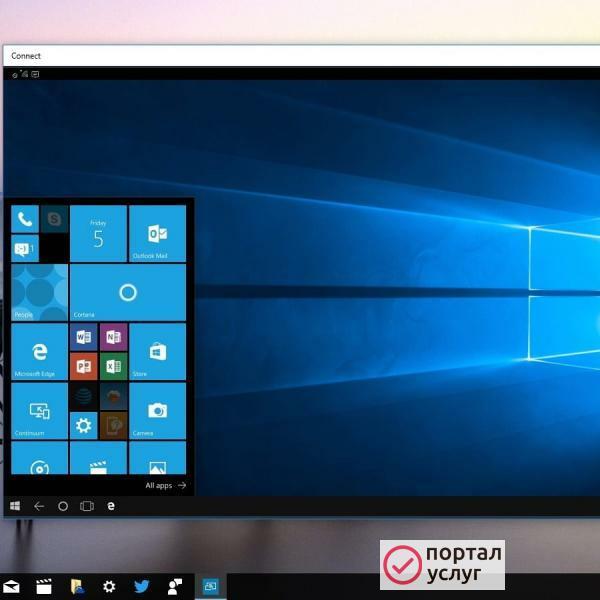Open the Outlook Mail tile
Viewport: 600px width, 600px height.
pos(158,234)
